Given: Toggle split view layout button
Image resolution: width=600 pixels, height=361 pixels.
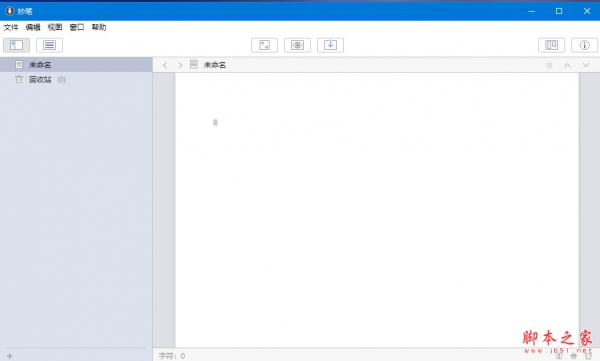Looking at the screenshot, I should (x=551, y=45).
